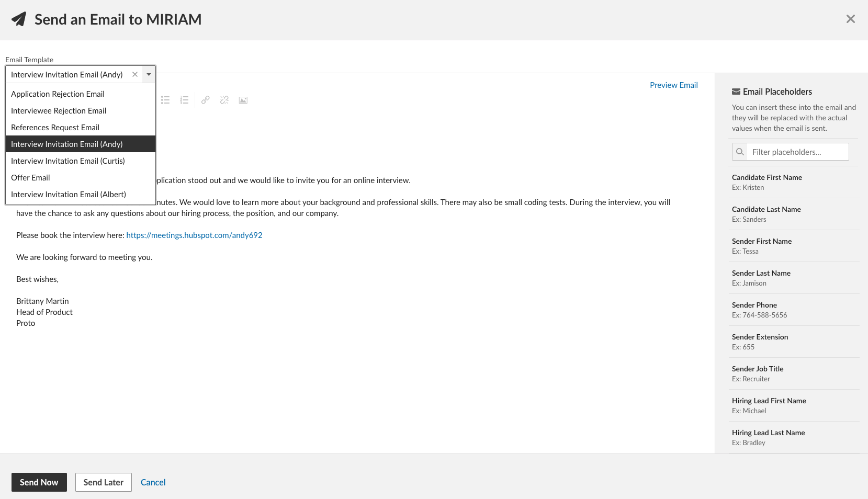Click the insert image icon
The image size is (868, 499).
tap(243, 100)
